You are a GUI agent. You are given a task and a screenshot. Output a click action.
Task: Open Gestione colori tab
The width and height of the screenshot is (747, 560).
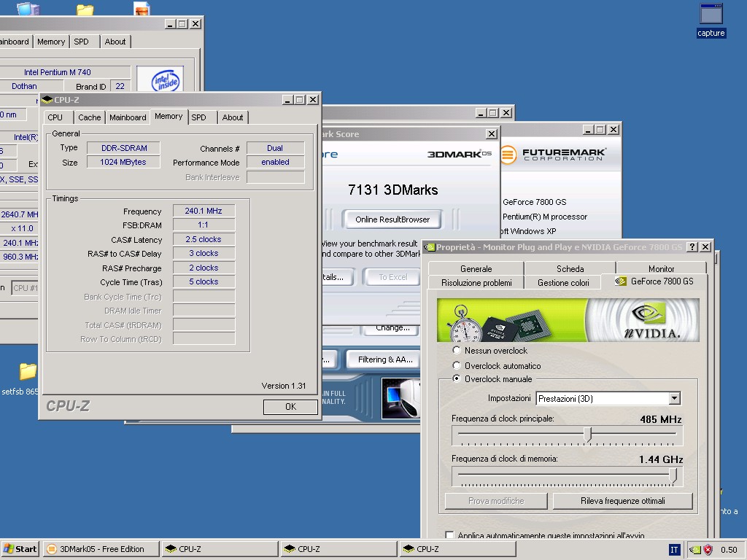click(x=563, y=282)
